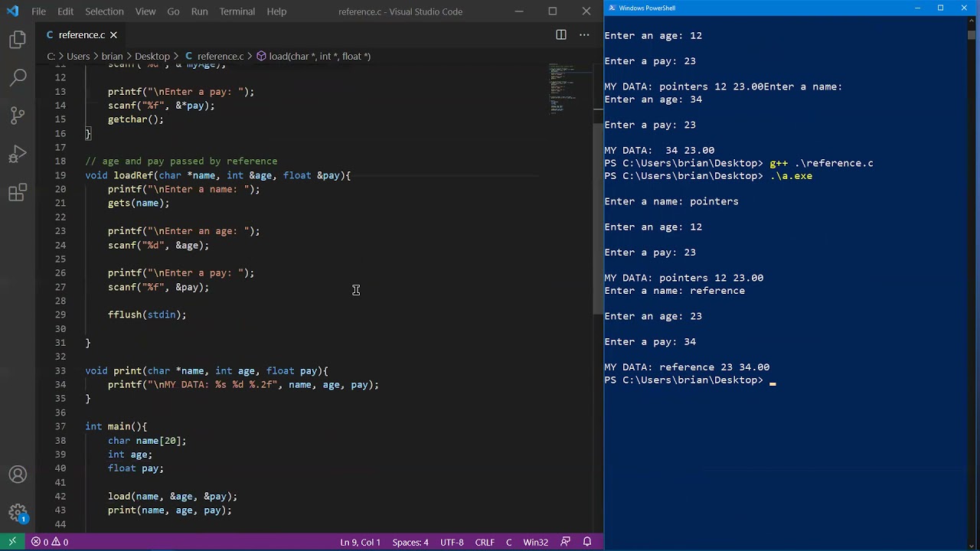This screenshot has width=980, height=551.
Task: Click '.\a.exe' command in PowerShell
Action: pos(791,176)
